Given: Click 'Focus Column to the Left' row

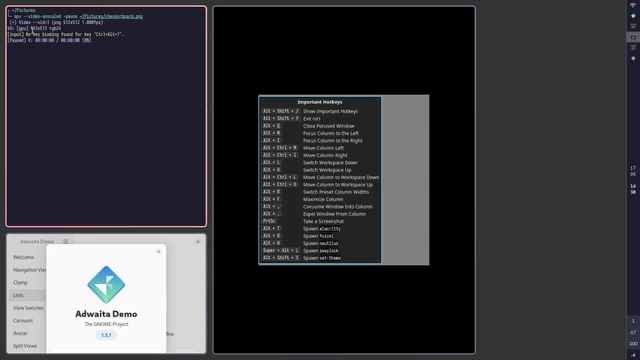Looking at the screenshot, I should 320,133.
